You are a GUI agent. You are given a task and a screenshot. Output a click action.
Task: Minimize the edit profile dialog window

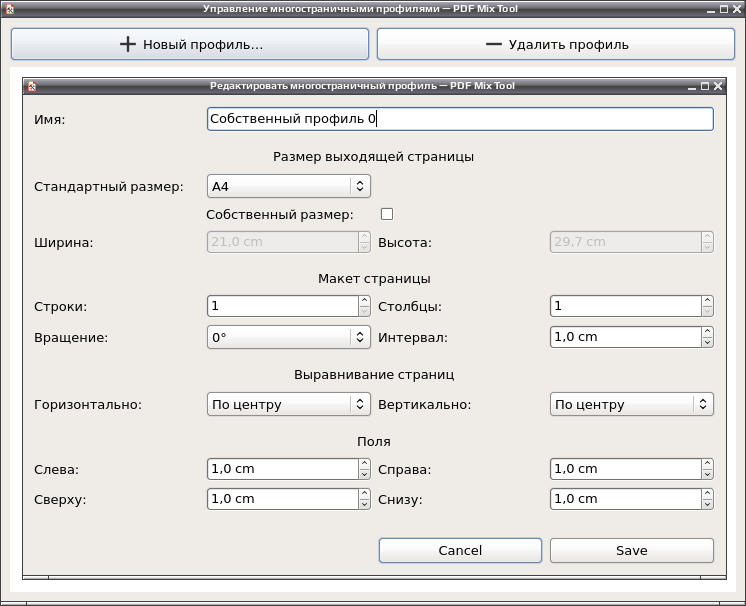click(x=692, y=87)
